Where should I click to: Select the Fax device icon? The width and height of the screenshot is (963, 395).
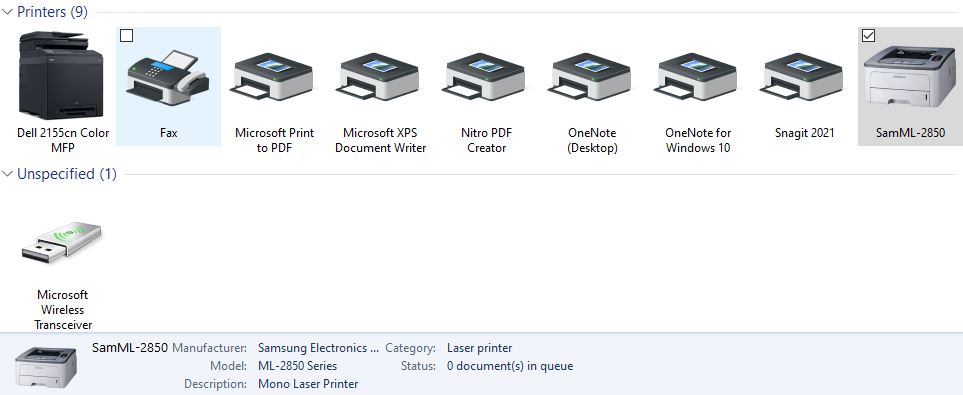168,76
